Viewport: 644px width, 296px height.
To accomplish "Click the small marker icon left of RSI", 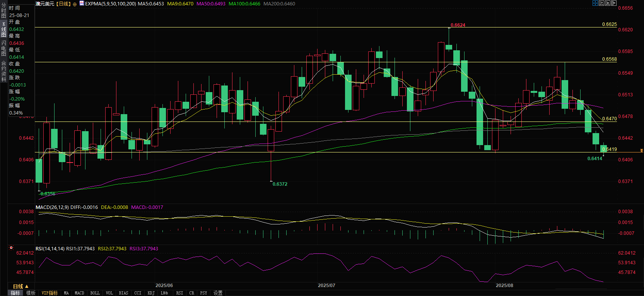I will [11, 248].
